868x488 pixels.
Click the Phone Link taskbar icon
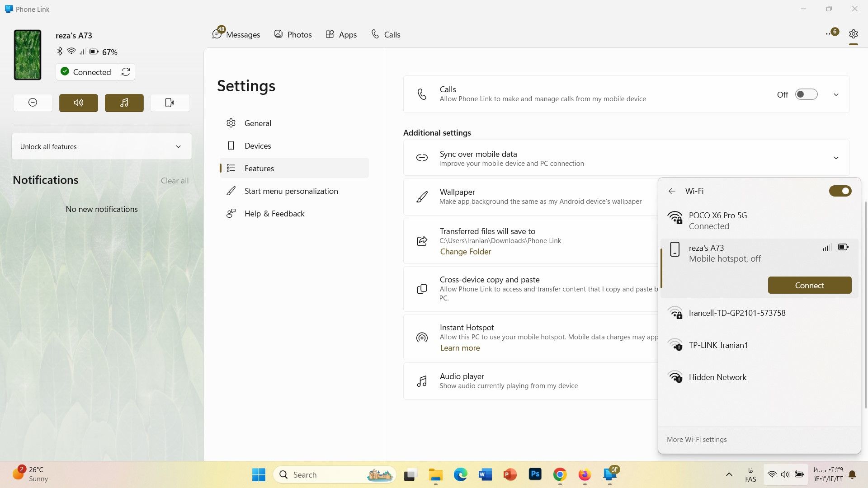click(x=610, y=474)
